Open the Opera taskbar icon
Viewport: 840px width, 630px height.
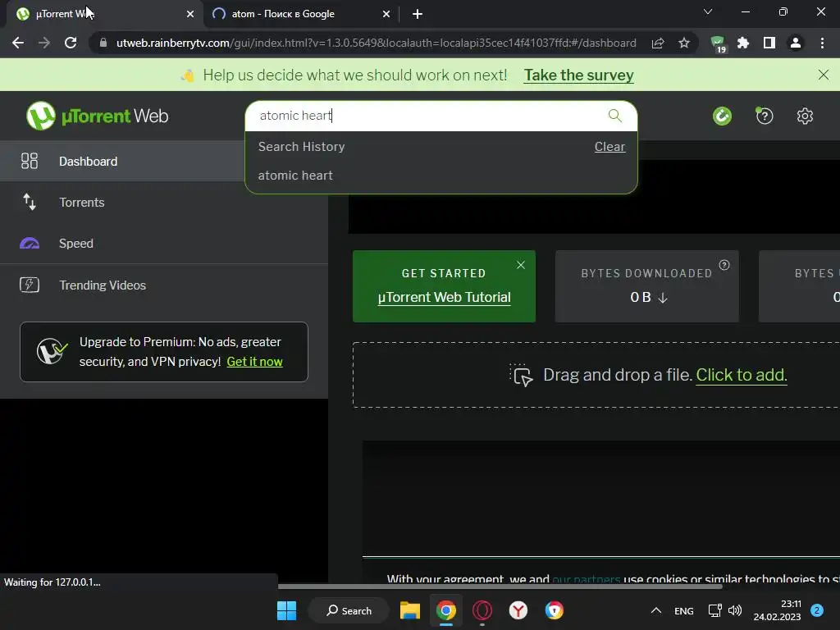click(482, 610)
